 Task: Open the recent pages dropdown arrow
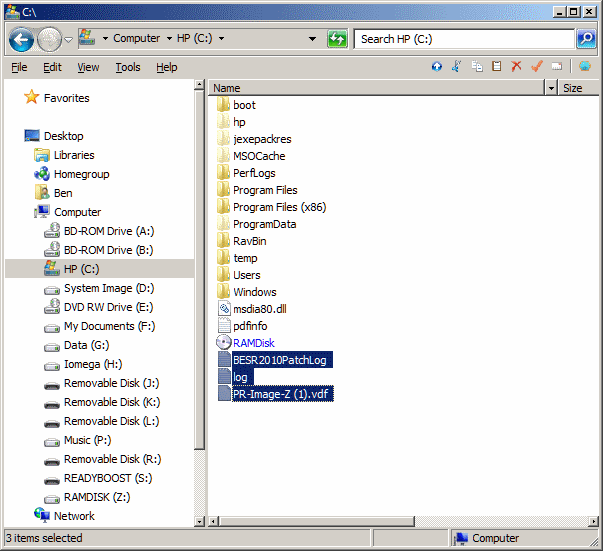(68, 39)
